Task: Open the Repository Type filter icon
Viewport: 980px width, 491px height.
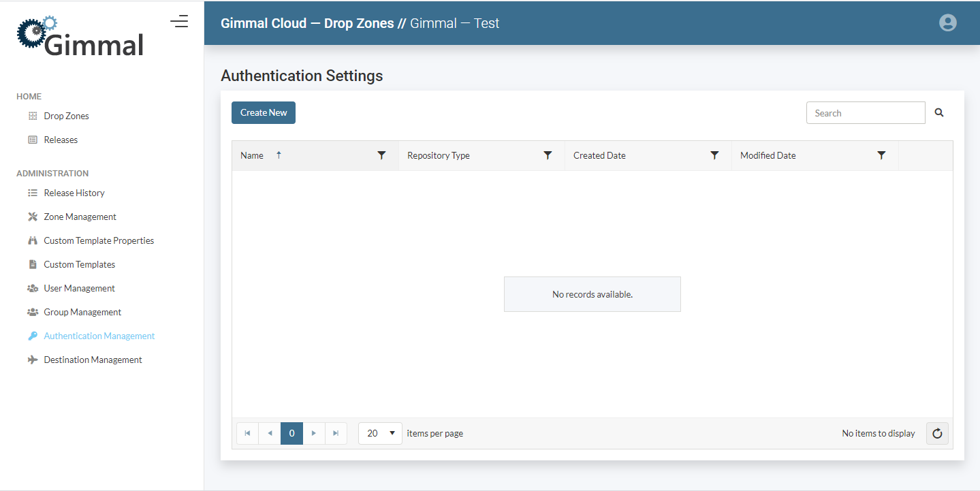Action: click(548, 155)
